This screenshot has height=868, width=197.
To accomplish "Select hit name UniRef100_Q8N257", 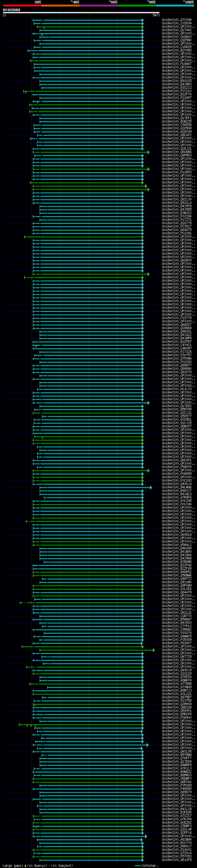I will pos(177,426).
